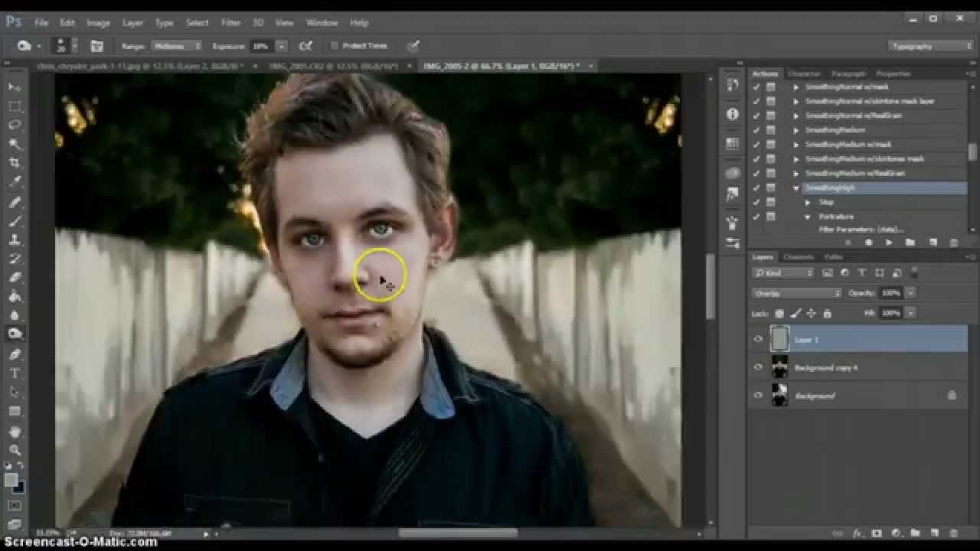Open the Range Midtones dropdown
The image size is (980, 551).
pyautogui.click(x=176, y=46)
